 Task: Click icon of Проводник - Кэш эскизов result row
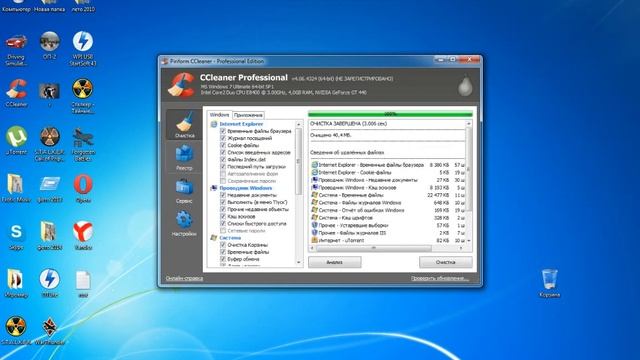click(314, 188)
